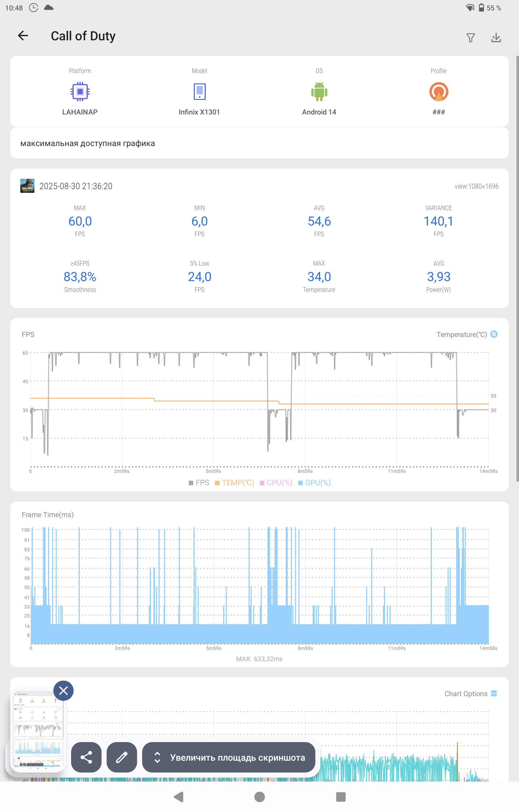
Task: Tap the FPS chart title
Action: 28,334
